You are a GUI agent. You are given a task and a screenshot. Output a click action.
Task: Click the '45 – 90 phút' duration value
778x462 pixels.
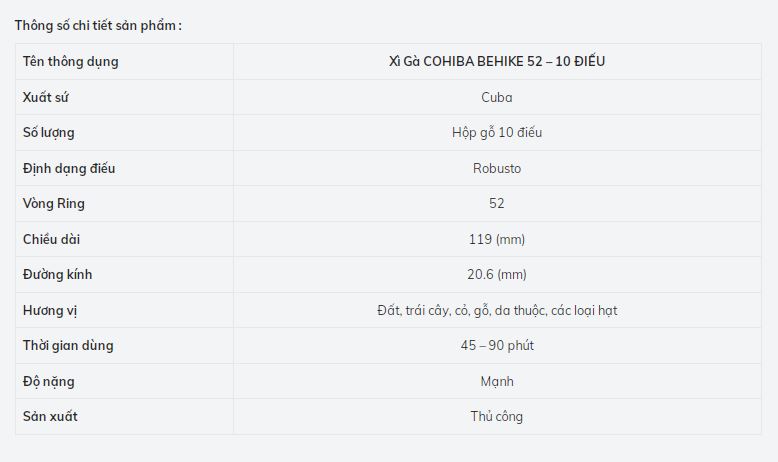point(497,346)
